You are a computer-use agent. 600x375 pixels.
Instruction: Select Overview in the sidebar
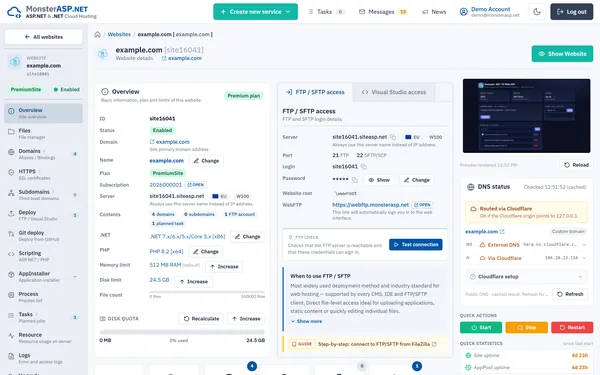(43, 113)
